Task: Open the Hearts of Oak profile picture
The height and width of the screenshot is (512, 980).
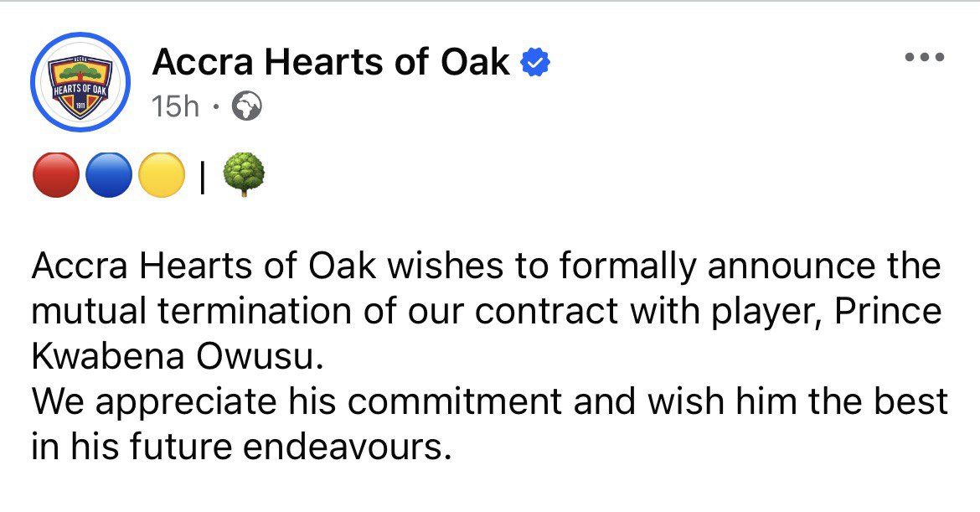Action: (80, 82)
